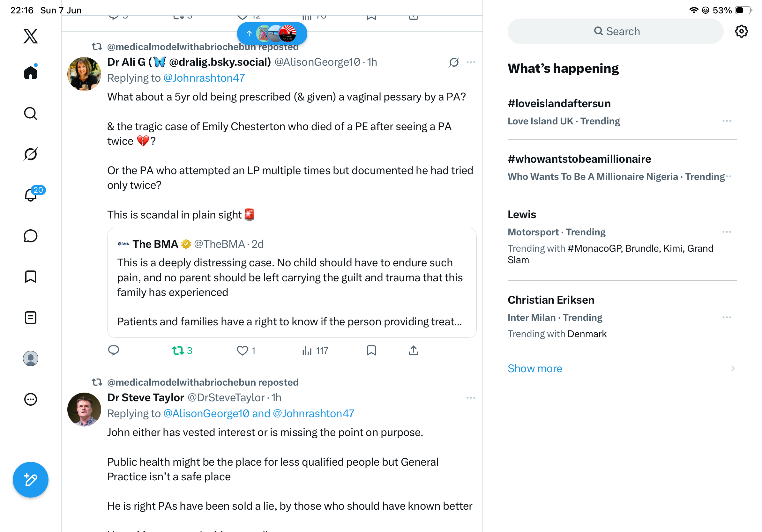Open more options for #loveislandaftersun trend
The width and height of the screenshot is (762, 532).
tap(727, 121)
